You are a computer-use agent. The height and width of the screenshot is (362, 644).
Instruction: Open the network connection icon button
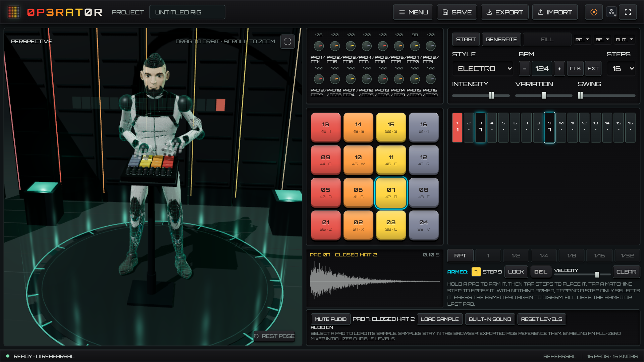611,12
